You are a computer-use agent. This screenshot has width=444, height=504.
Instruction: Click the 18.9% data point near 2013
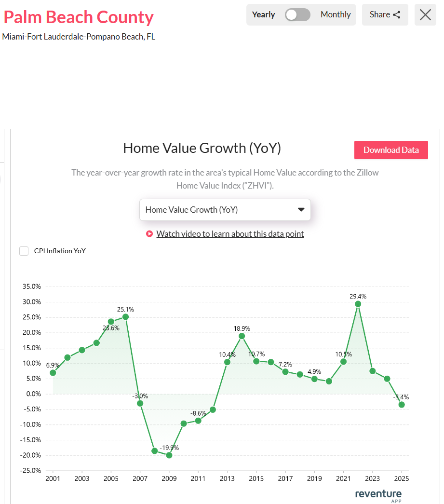(x=242, y=335)
